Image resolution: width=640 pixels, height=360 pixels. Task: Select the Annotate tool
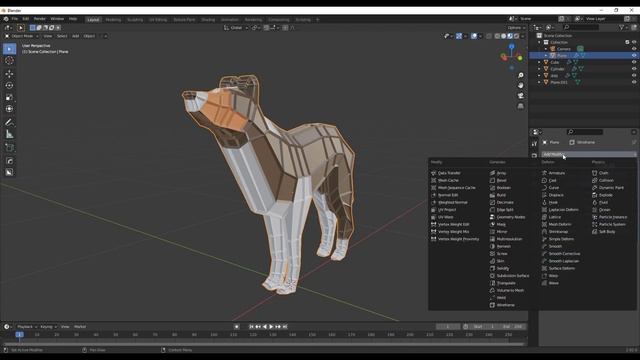(x=9, y=122)
